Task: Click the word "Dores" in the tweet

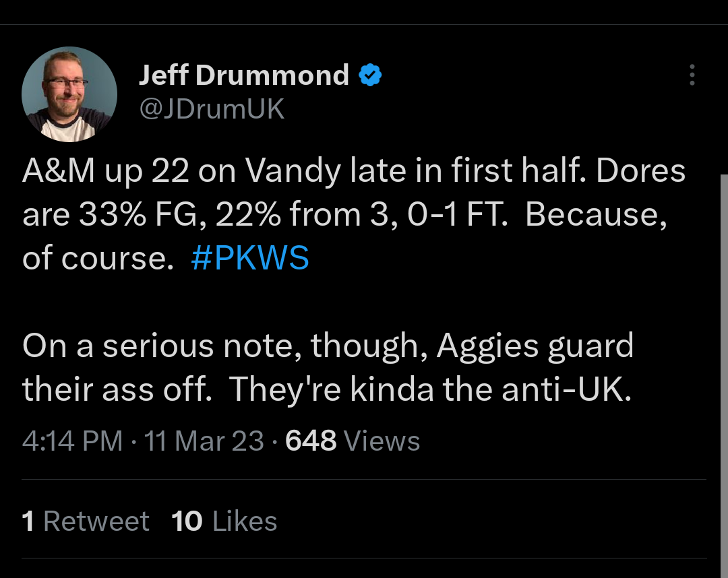Action: point(640,172)
